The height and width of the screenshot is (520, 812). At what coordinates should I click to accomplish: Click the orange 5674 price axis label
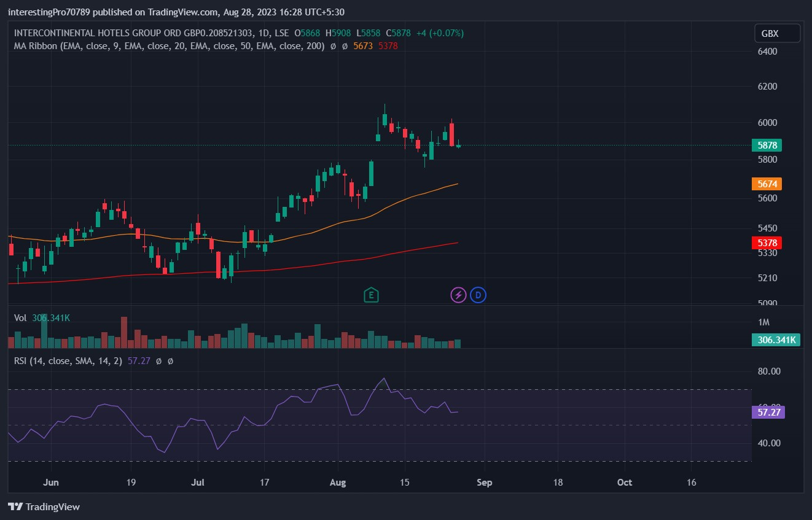pyautogui.click(x=767, y=184)
